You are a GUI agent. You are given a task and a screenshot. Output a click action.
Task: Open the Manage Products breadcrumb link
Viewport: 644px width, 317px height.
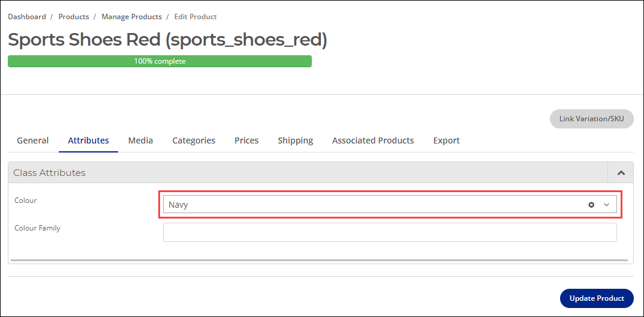click(132, 17)
